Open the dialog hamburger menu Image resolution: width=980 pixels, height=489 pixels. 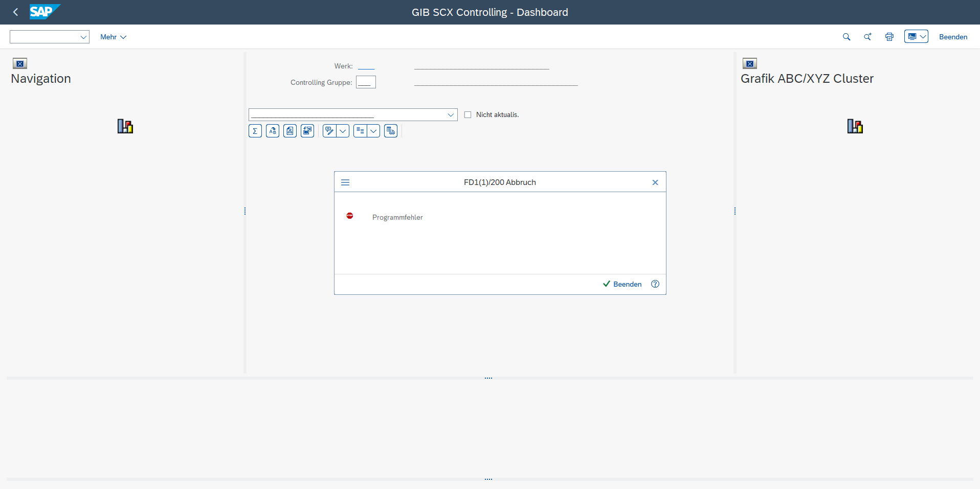pos(345,182)
